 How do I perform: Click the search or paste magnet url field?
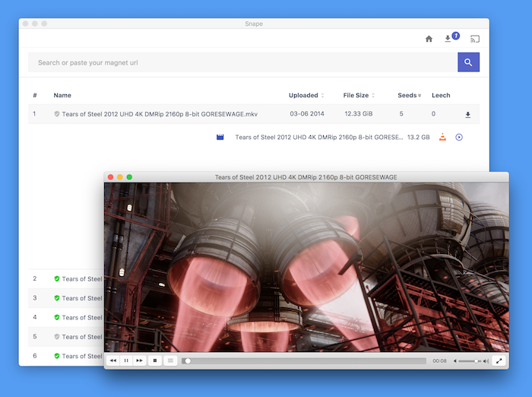click(x=242, y=62)
